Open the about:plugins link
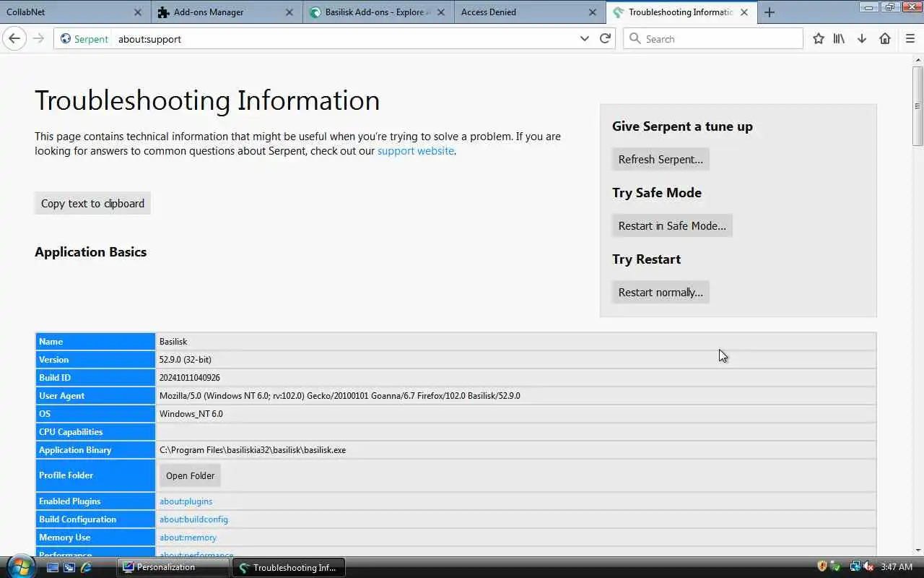Image resolution: width=924 pixels, height=578 pixels. (186, 501)
